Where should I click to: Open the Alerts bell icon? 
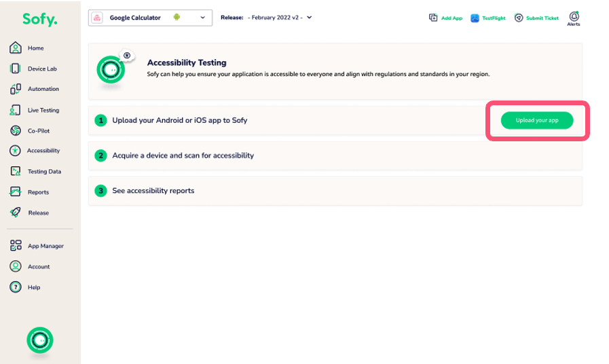tap(574, 16)
